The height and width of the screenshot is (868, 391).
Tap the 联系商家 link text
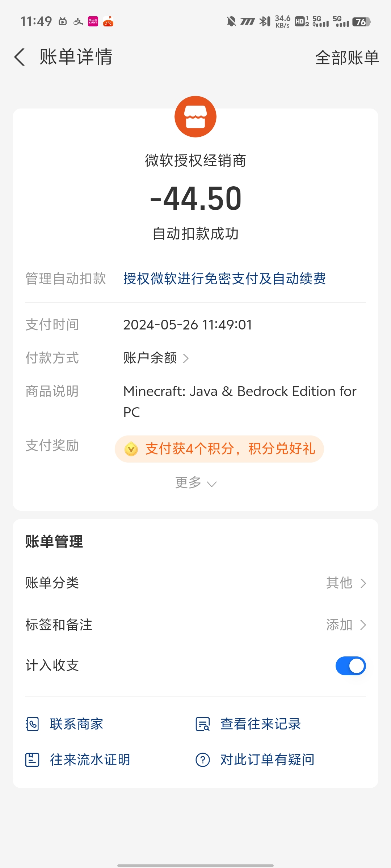[x=77, y=724]
